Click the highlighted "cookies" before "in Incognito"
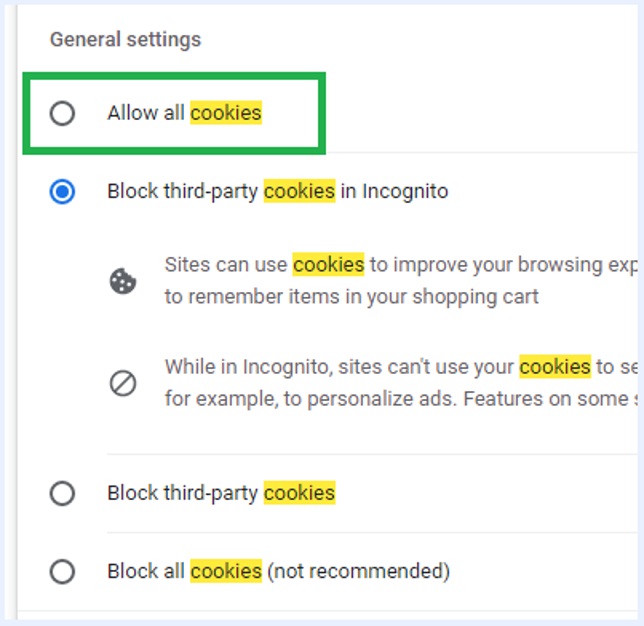644x626 pixels. pos(299,191)
